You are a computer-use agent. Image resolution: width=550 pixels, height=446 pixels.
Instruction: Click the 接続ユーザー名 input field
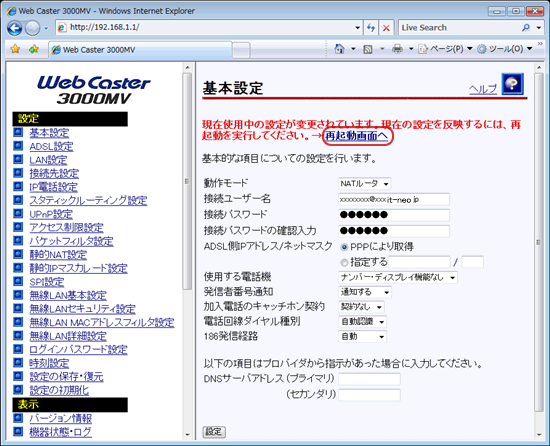[394, 200]
